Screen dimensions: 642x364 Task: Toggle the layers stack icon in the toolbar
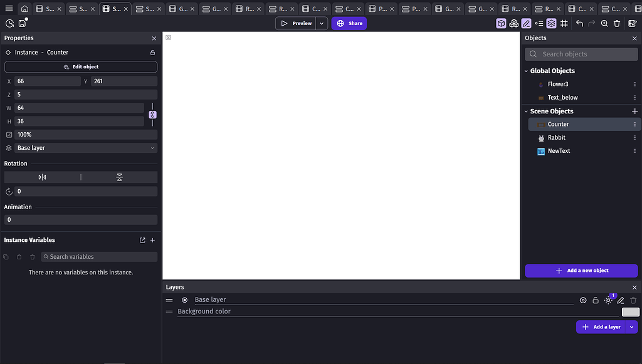point(551,23)
